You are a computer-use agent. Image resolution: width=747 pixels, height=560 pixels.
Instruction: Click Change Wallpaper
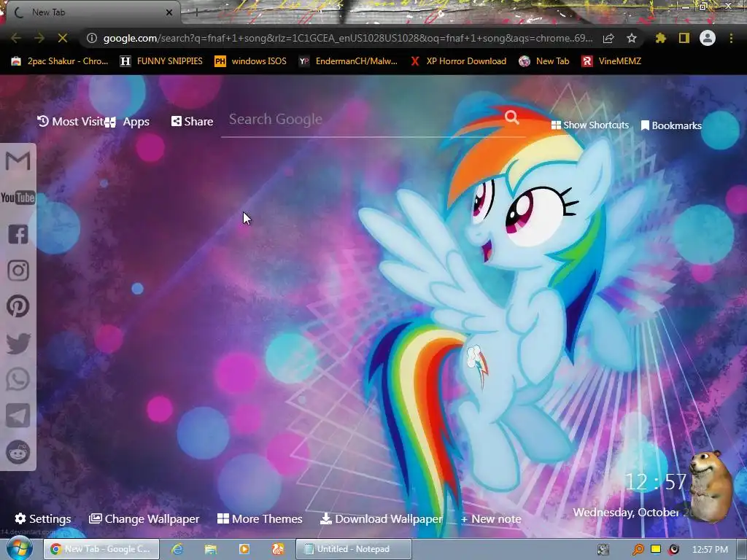coord(144,518)
